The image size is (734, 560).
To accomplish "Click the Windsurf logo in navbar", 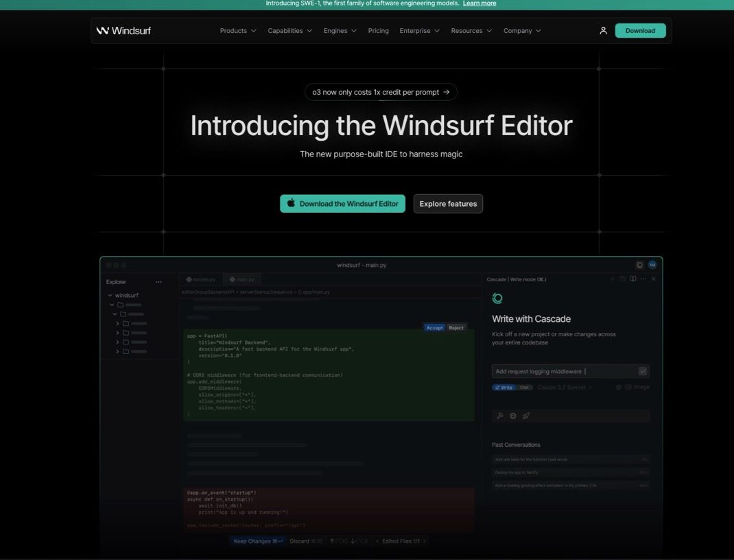I will click(x=123, y=31).
